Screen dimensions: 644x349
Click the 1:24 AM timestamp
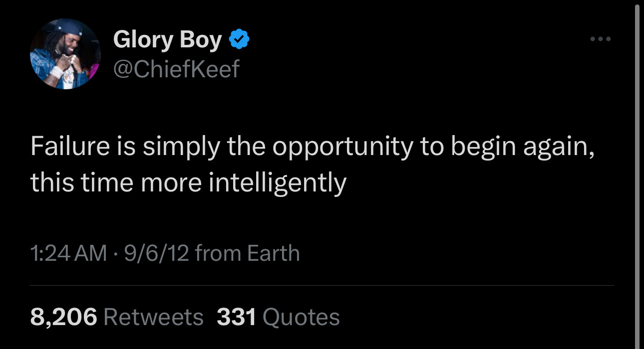68,253
